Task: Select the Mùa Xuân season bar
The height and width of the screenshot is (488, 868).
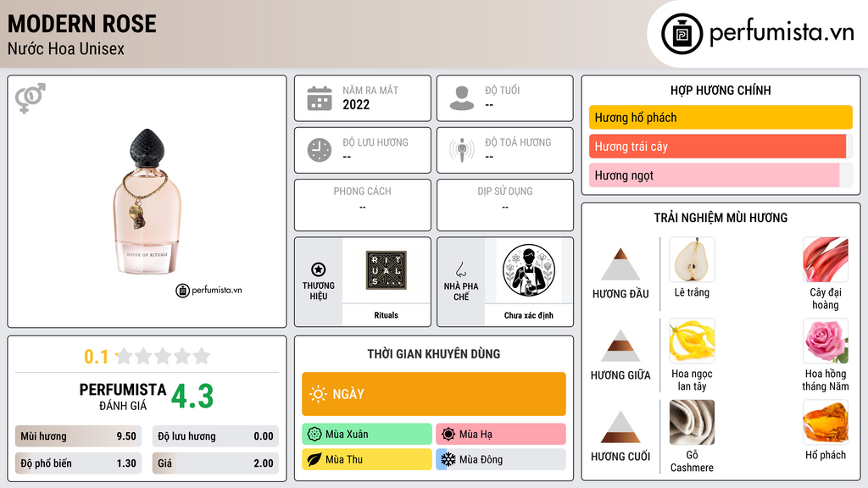Action: coord(367,435)
